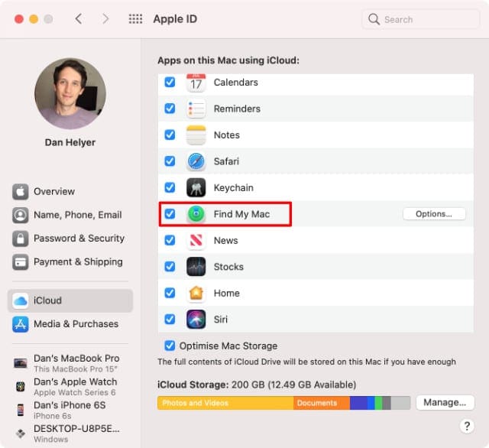Click the Overview Apple logo icon
489x448 pixels.
21,192
